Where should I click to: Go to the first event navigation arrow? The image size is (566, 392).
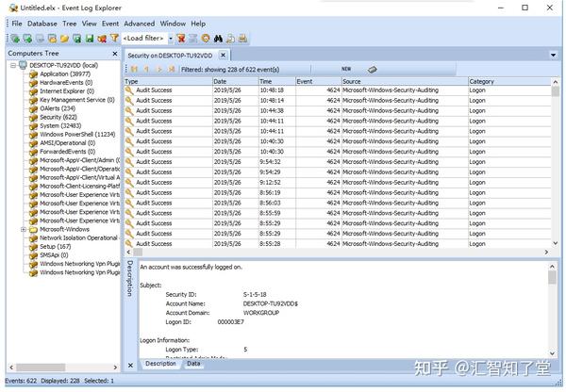pos(134,69)
